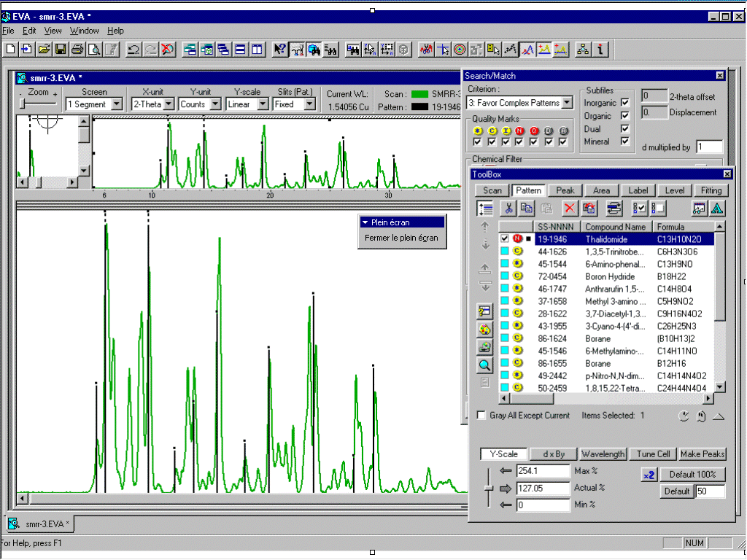Uncheck the Inorganic subfile checkbox
The width and height of the screenshot is (747, 560).
click(624, 103)
